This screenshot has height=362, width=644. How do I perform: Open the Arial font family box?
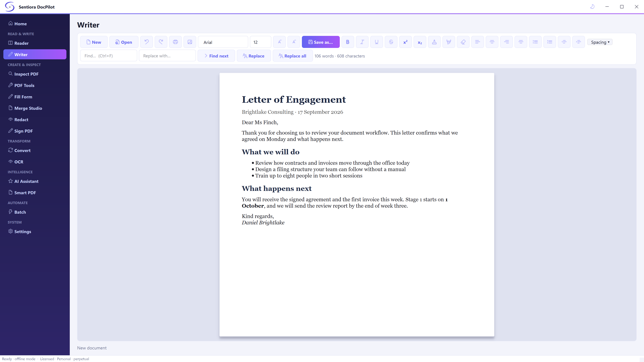(223, 42)
